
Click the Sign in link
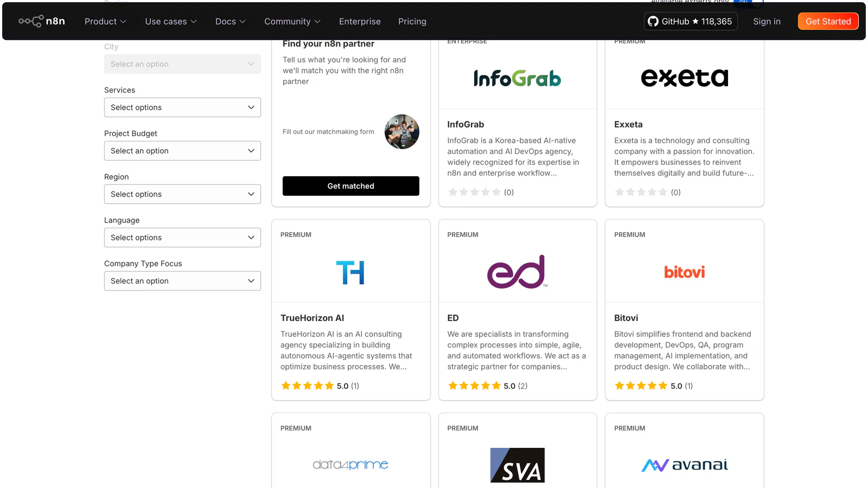[x=767, y=21]
